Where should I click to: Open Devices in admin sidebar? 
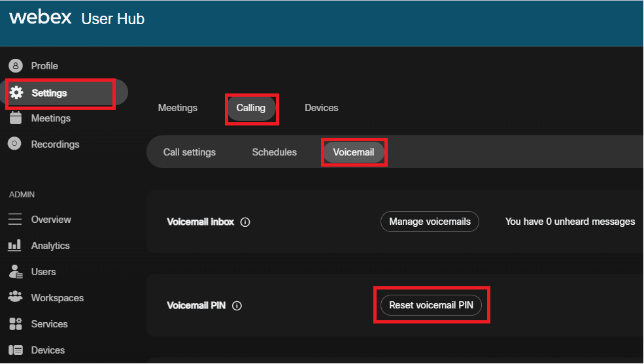48,350
